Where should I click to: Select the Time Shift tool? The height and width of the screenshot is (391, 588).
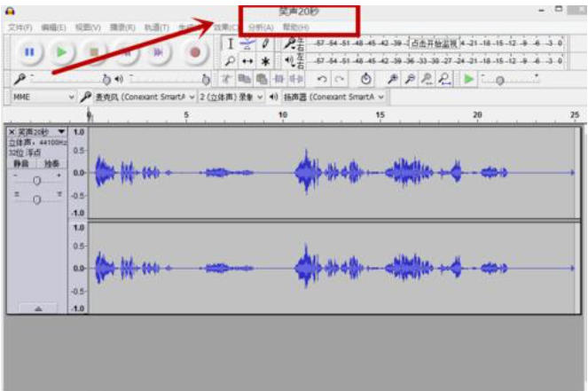coord(247,61)
